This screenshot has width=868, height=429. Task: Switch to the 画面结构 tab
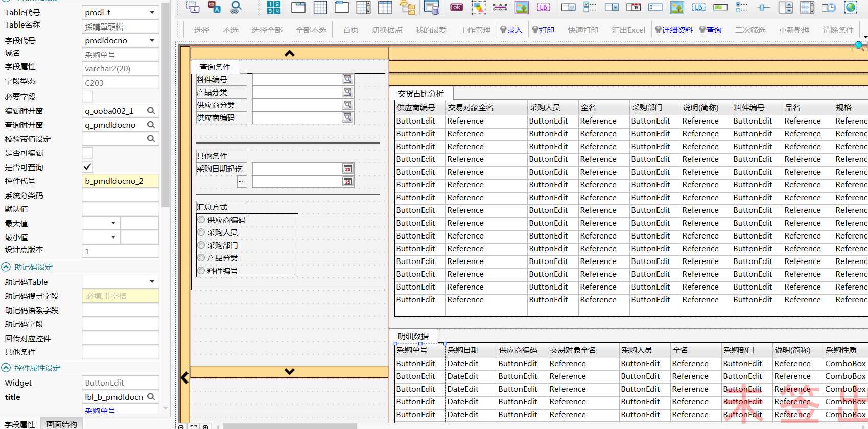(x=62, y=424)
